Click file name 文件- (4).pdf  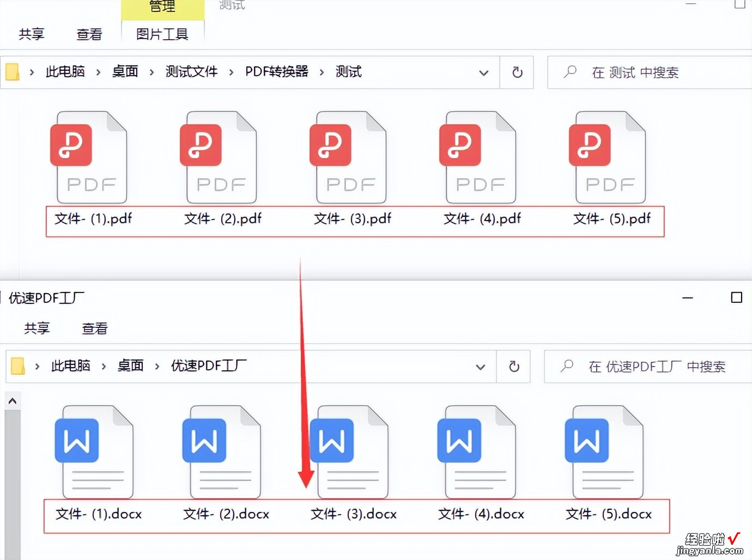pos(482,219)
